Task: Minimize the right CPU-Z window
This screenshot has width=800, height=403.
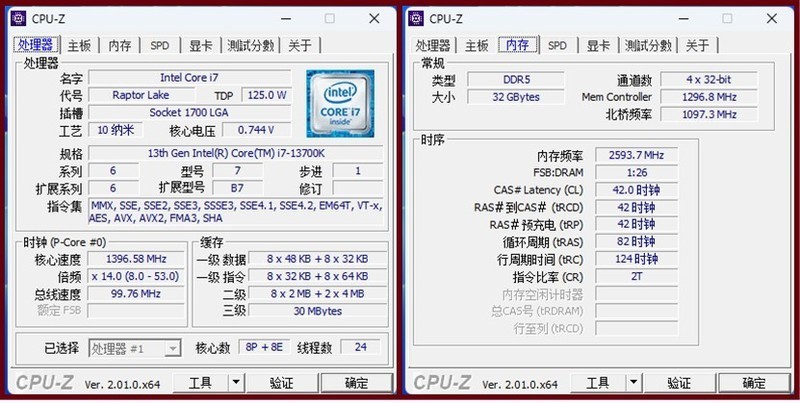Action: pos(684,19)
